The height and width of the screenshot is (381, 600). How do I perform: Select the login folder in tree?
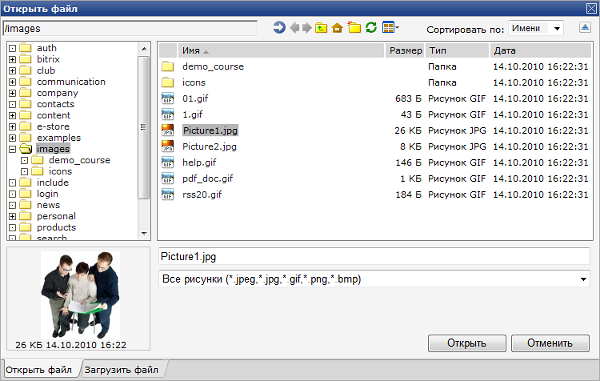[47, 194]
